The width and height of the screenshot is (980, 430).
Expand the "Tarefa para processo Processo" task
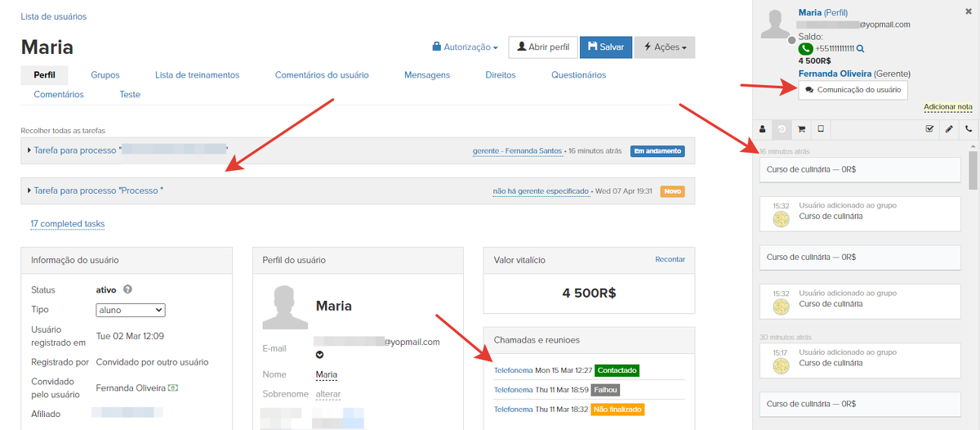pos(98,190)
